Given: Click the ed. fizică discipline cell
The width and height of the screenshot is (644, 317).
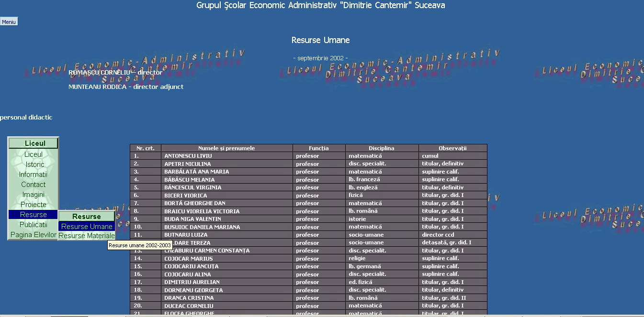Looking at the screenshot, I should click(x=382, y=282).
